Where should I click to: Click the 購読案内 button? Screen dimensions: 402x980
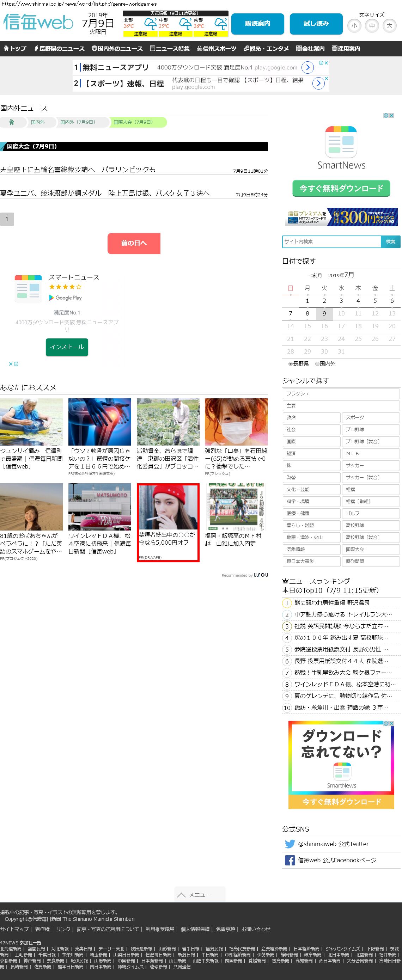click(x=258, y=24)
